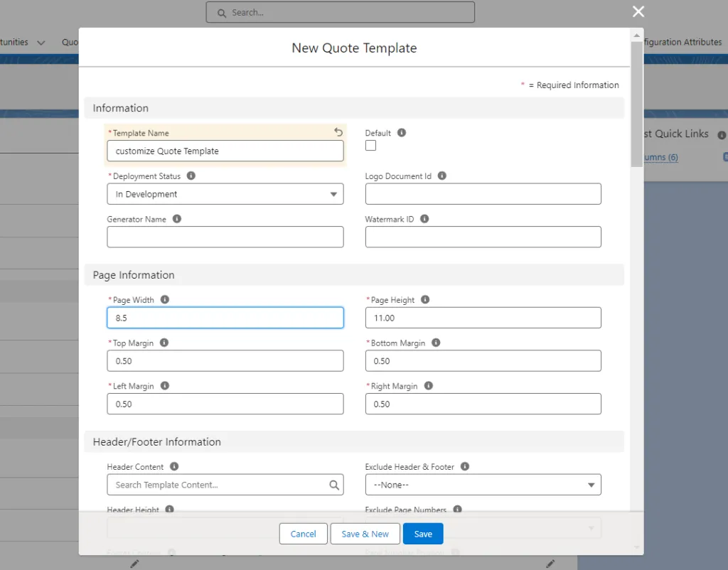Show help info for Deployment Status
The width and height of the screenshot is (728, 570).
coord(191,176)
